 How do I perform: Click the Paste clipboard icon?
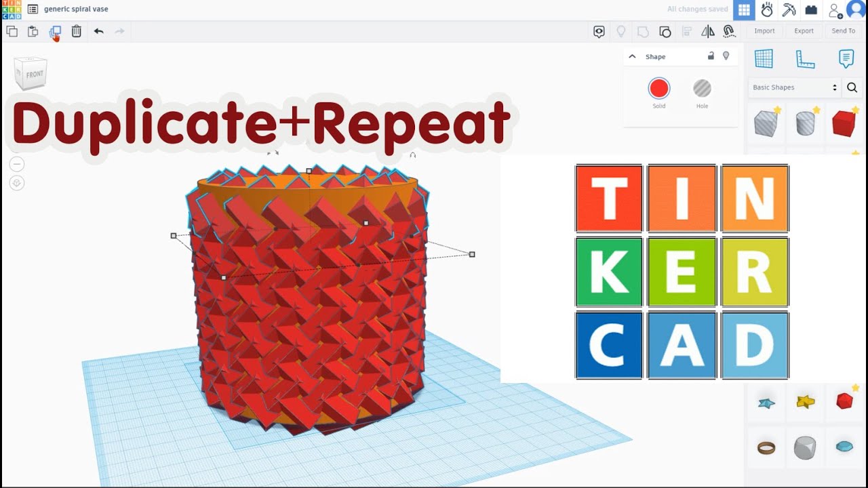[33, 31]
